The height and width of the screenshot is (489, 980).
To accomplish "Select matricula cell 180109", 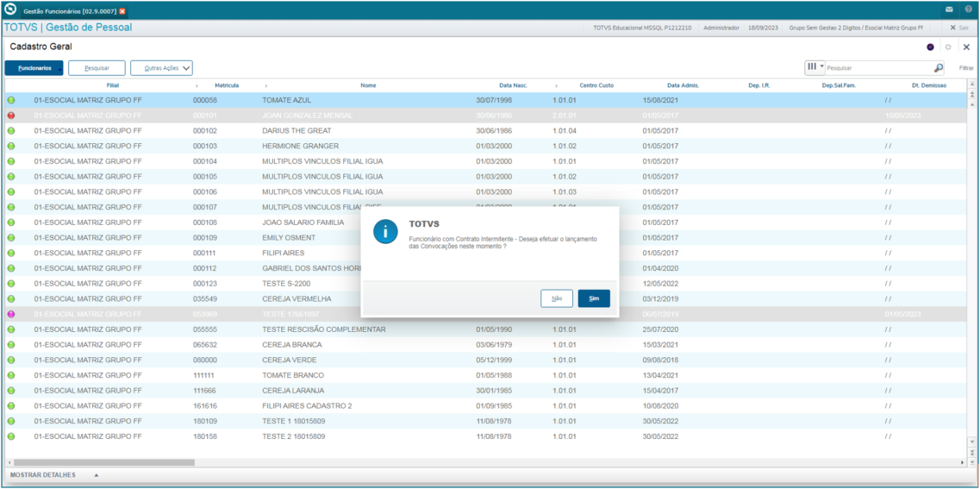I will [x=205, y=422].
